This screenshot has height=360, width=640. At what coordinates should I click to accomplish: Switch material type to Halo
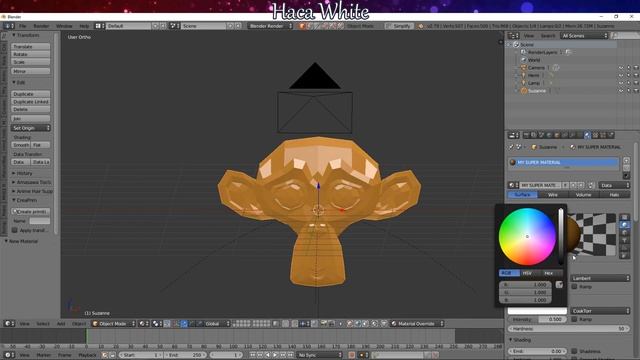pos(614,195)
